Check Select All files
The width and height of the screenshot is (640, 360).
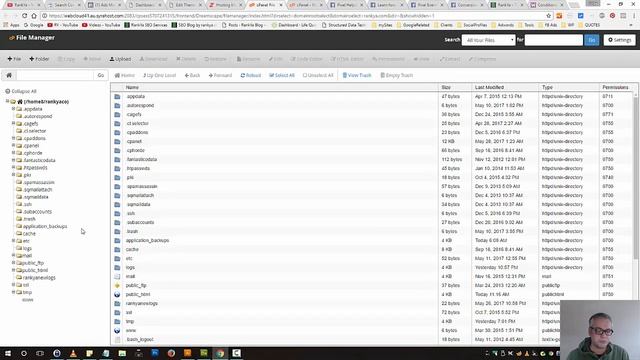coord(282,75)
